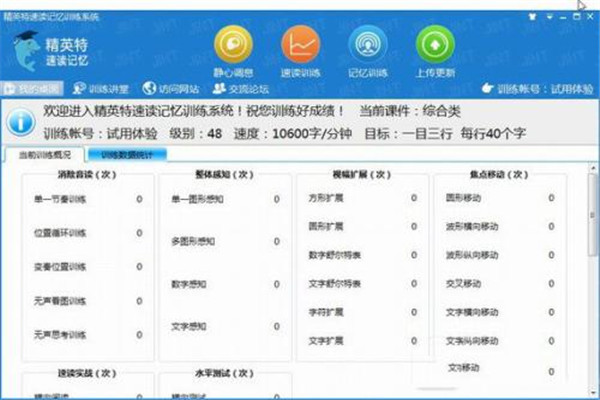Click the 速度:10600字/分钟 value
600x400 pixels.
click(x=293, y=134)
